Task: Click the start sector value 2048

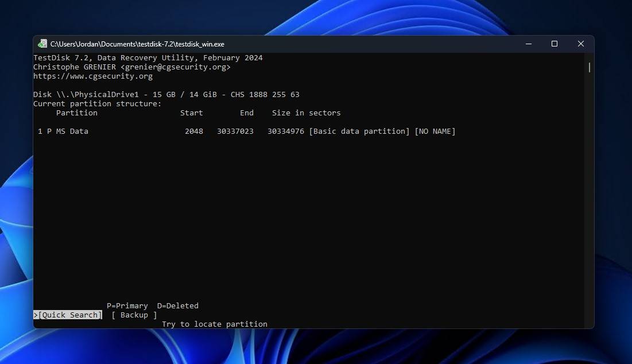Action: point(194,131)
